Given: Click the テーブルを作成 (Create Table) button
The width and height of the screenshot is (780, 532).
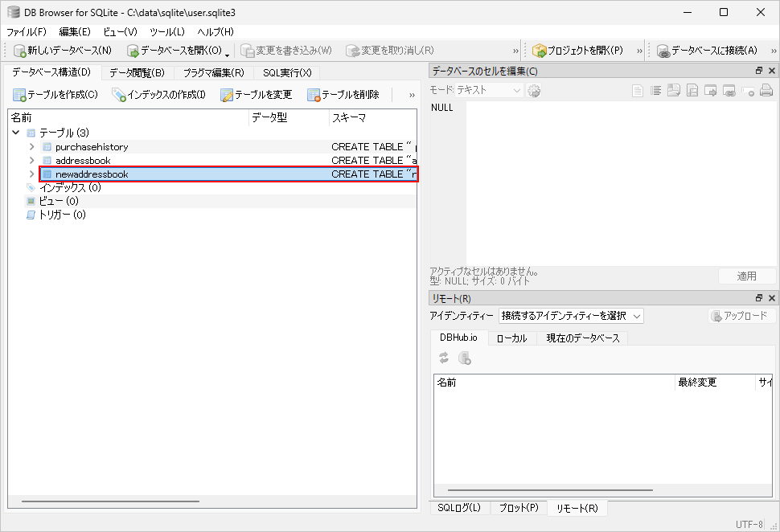Looking at the screenshot, I should pos(55,95).
